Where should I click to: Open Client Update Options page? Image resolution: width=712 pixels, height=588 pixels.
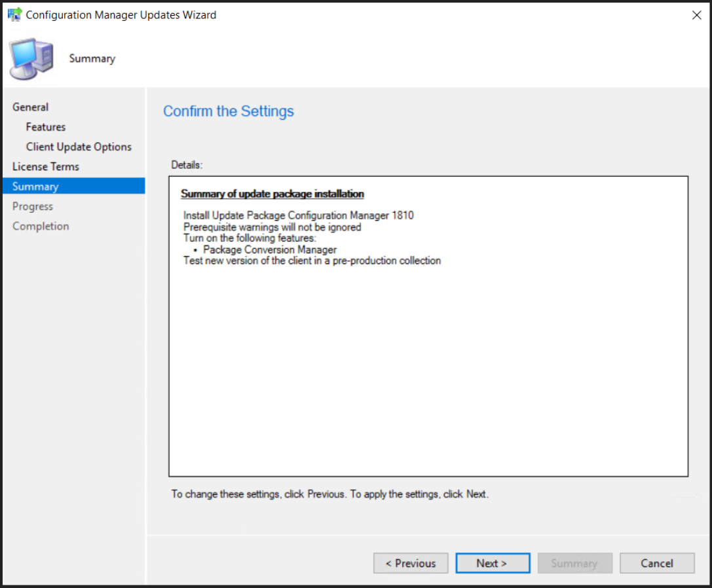tap(79, 147)
